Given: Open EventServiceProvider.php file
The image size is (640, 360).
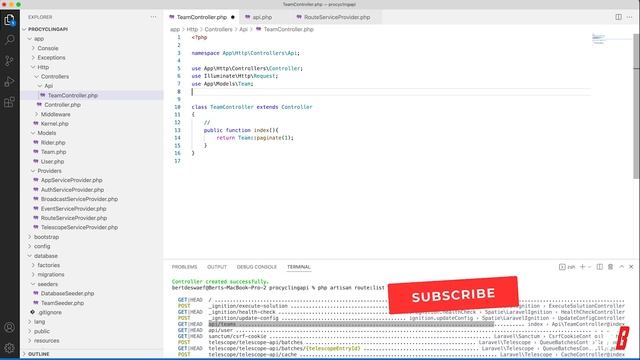Looking at the screenshot, I should click(x=73, y=209).
